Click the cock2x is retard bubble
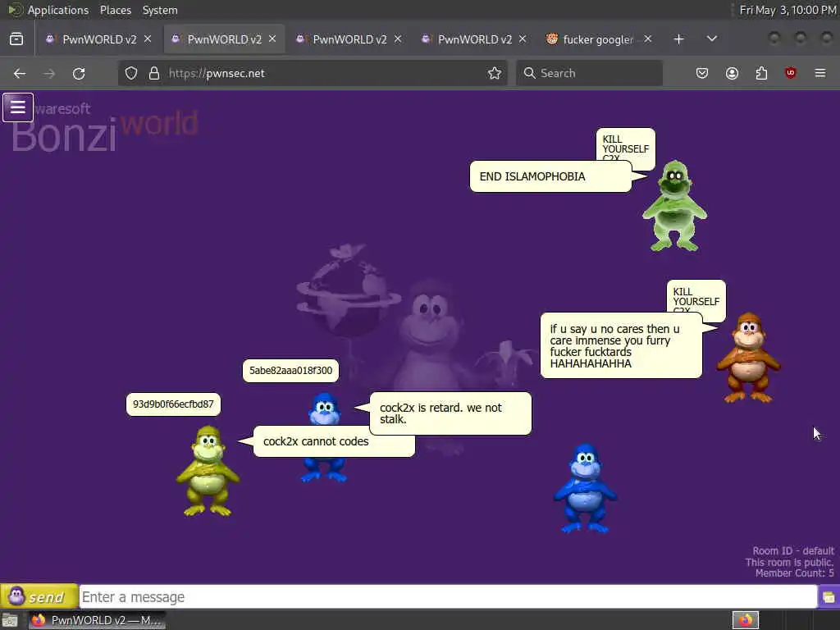 tap(450, 413)
